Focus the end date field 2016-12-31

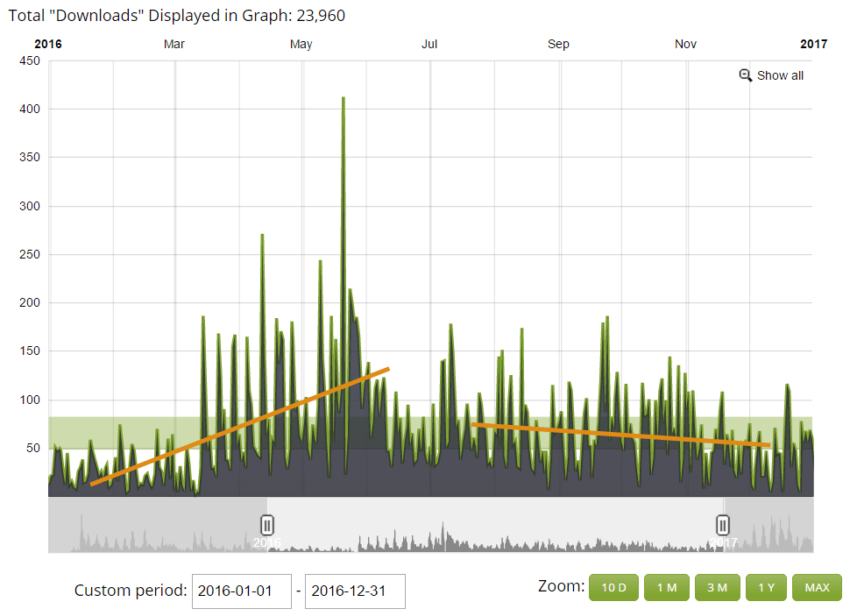(x=355, y=591)
